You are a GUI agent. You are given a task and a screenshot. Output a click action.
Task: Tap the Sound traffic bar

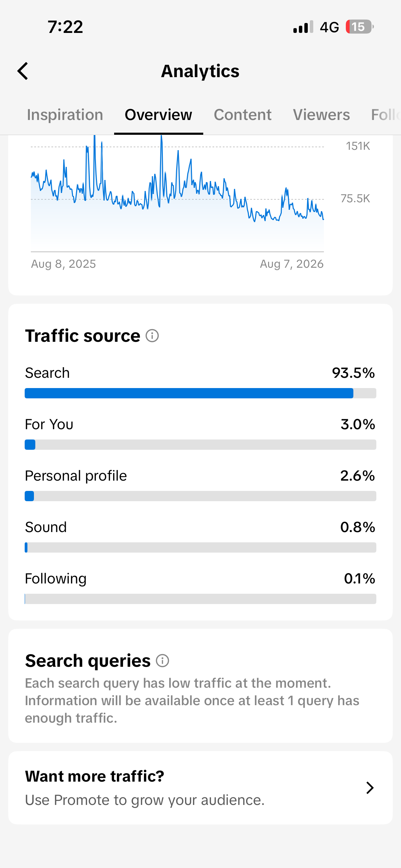coord(200,547)
